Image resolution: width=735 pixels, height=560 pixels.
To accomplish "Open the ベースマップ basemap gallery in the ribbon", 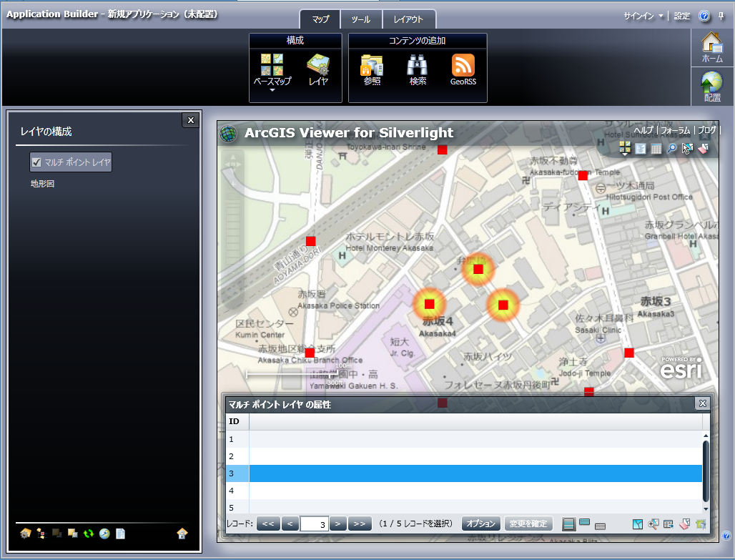I will [272, 72].
